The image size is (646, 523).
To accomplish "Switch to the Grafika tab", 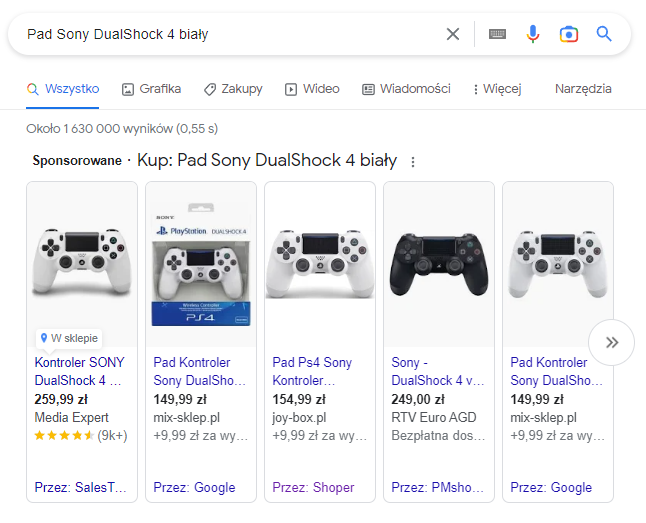I will [151, 89].
